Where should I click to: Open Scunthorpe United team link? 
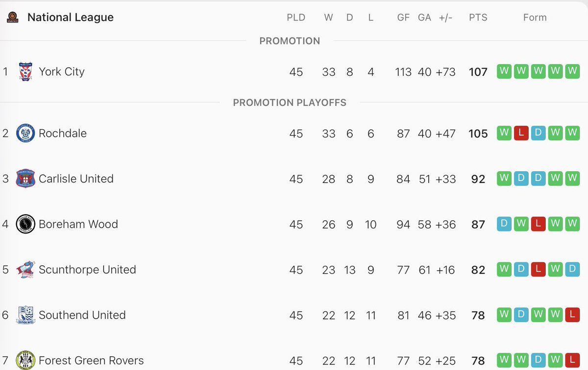[87, 270]
